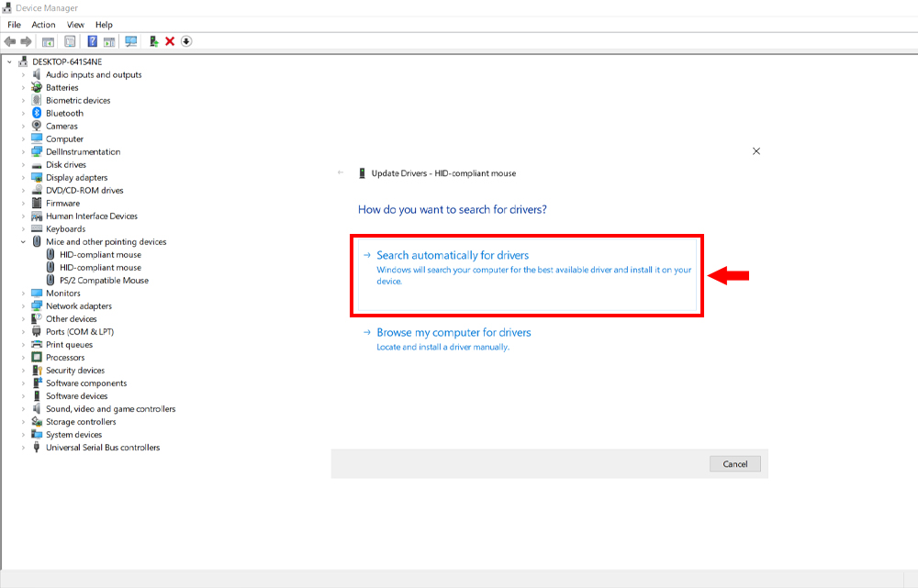Click the Cameras webcam icon
This screenshot has height=588, width=918.
pyautogui.click(x=37, y=127)
